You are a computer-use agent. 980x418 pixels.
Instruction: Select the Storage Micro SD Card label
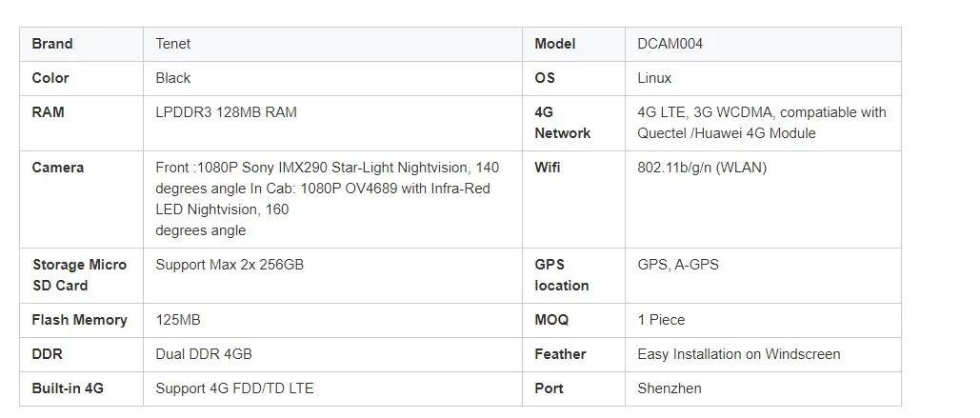[x=79, y=275]
